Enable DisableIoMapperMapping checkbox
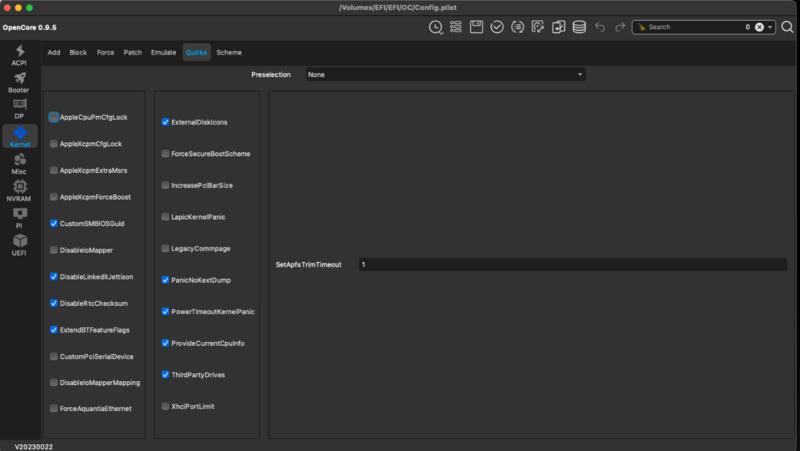This screenshot has height=451, width=800. [x=54, y=383]
